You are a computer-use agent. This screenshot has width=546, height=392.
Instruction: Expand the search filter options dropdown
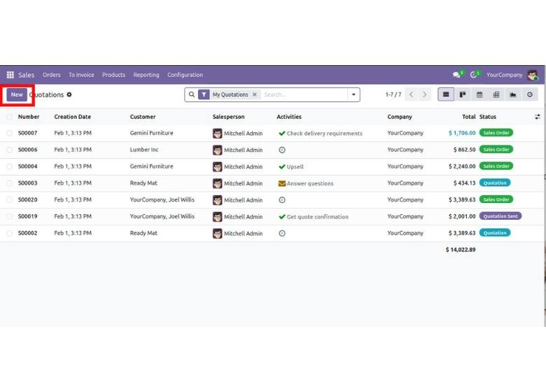353,94
